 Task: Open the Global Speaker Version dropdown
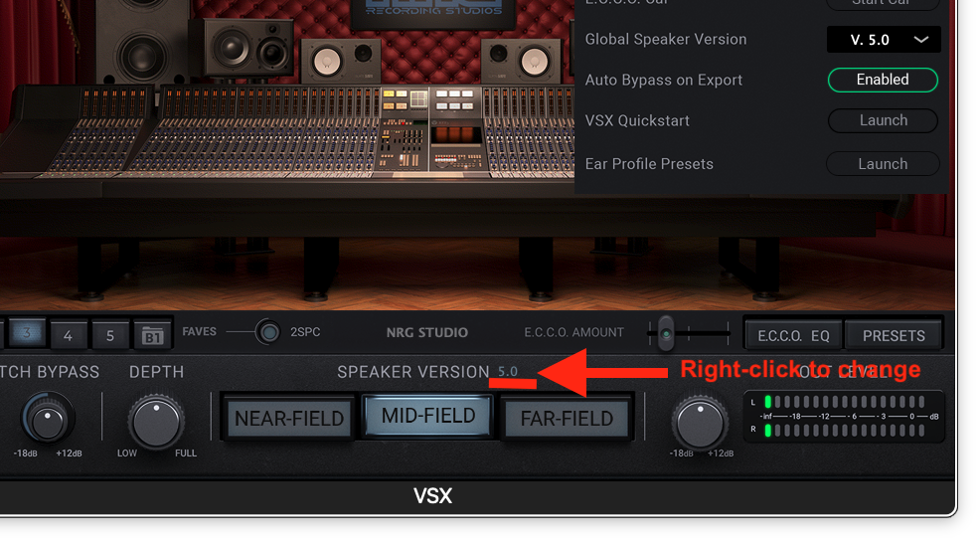(x=884, y=40)
